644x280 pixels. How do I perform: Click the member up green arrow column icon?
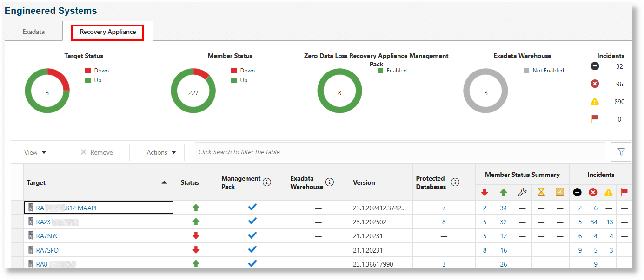(x=504, y=192)
